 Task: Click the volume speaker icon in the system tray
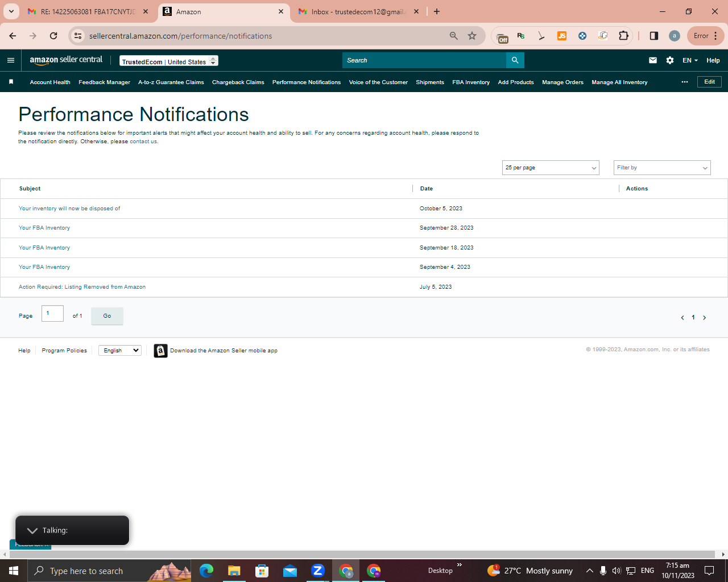pyautogui.click(x=617, y=571)
